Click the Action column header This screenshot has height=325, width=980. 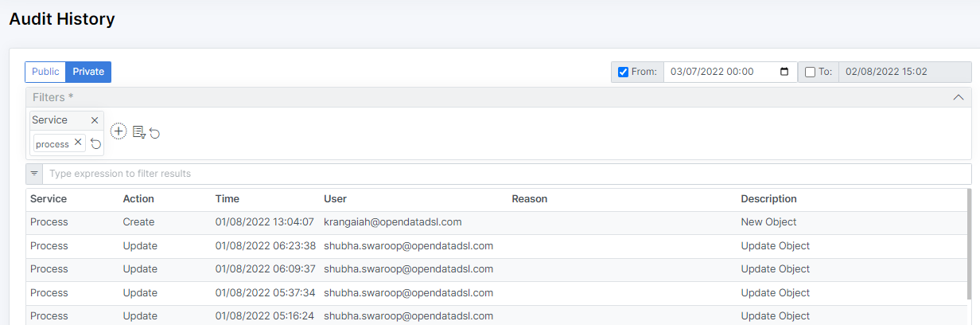pos(138,199)
